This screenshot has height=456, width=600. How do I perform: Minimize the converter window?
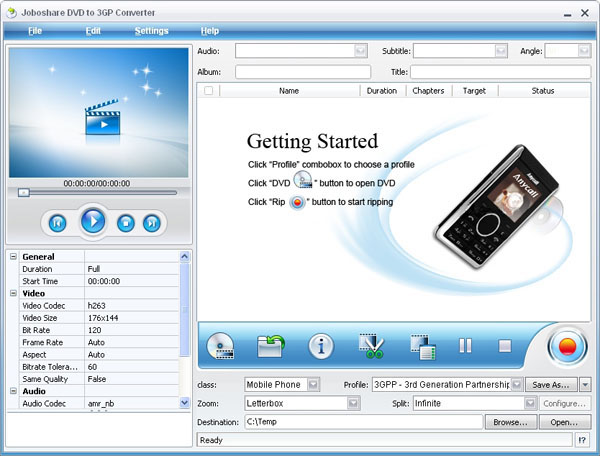[x=567, y=14]
